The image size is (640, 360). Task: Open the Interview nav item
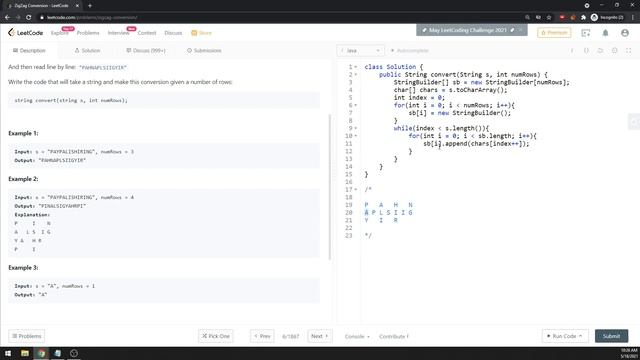pos(118,33)
